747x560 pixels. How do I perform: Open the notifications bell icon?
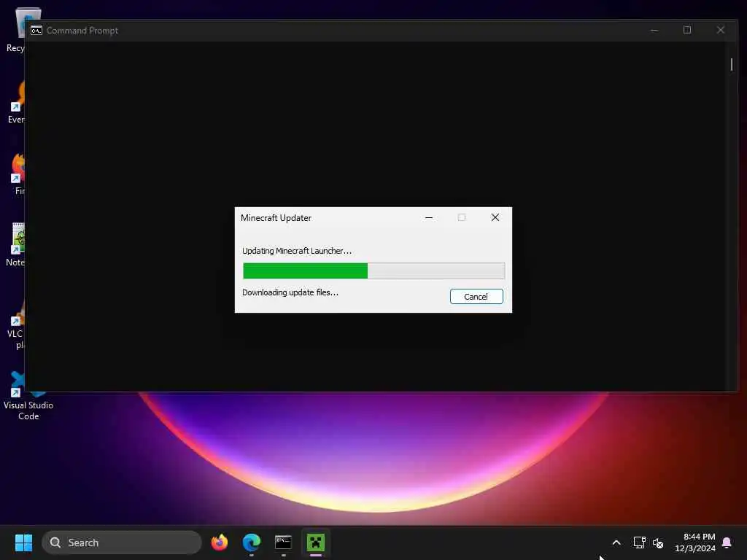pos(727,542)
